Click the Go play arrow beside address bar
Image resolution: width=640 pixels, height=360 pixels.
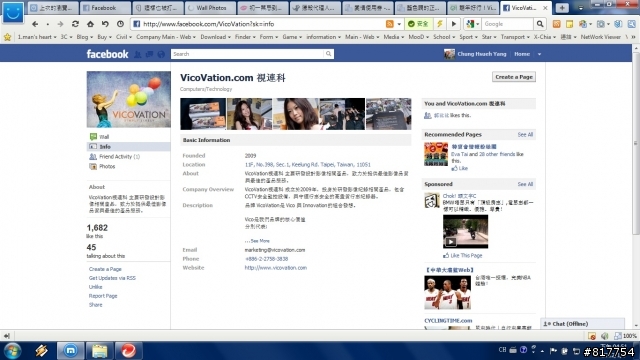[453, 24]
